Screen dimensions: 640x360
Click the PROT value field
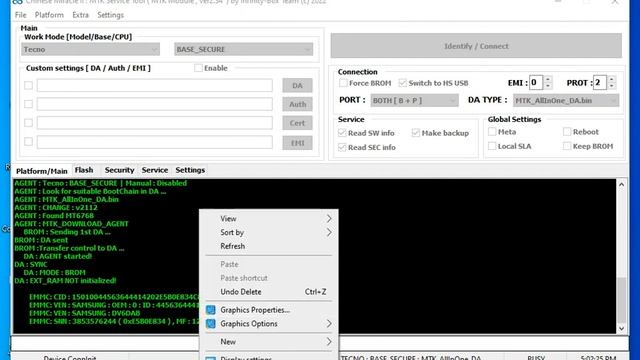(x=600, y=82)
